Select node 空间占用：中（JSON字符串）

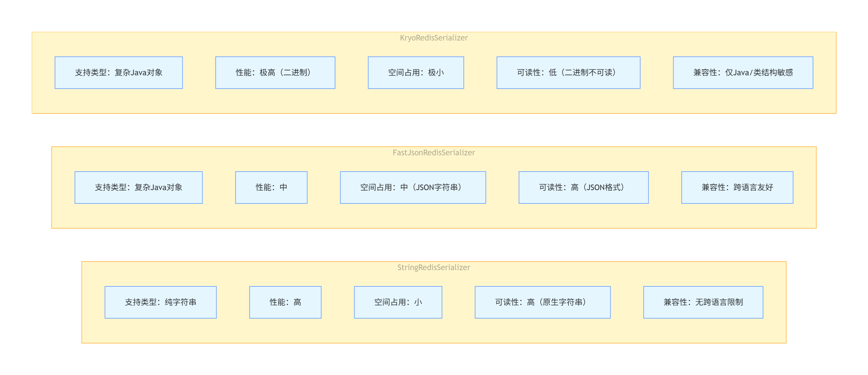point(413,187)
